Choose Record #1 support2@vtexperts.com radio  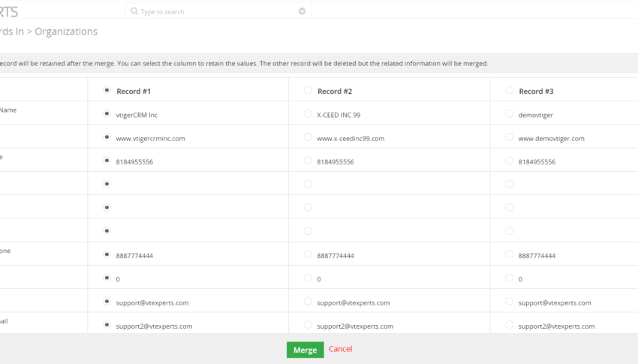click(x=107, y=325)
